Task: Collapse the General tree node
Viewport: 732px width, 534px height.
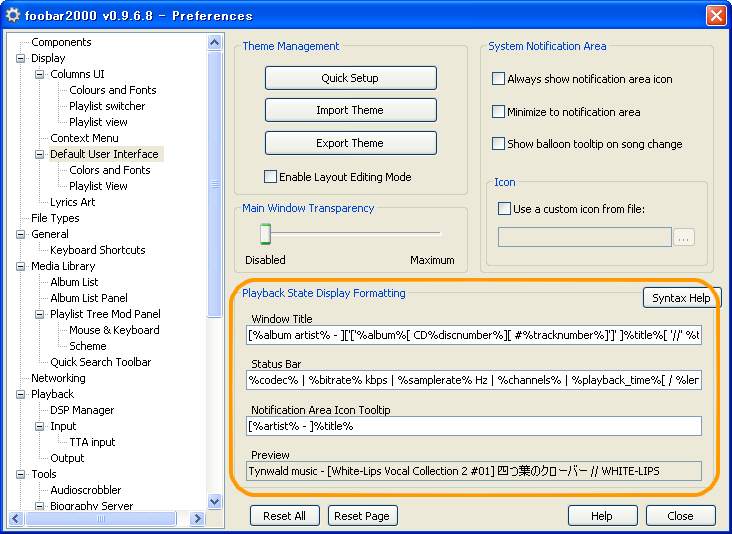Action: coord(21,234)
